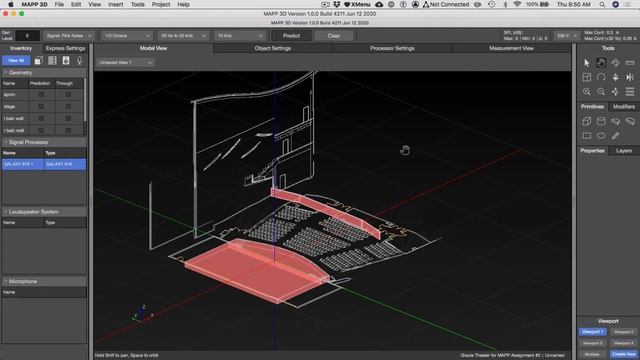Insert an ellipse primitive
640x360 pixels.
click(x=601, y=136)
